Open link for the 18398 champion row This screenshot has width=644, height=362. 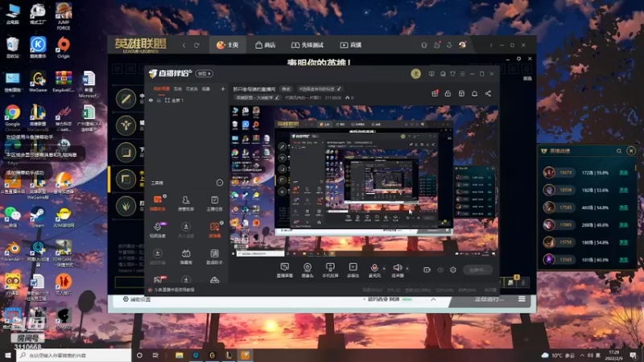click(623, 190)
